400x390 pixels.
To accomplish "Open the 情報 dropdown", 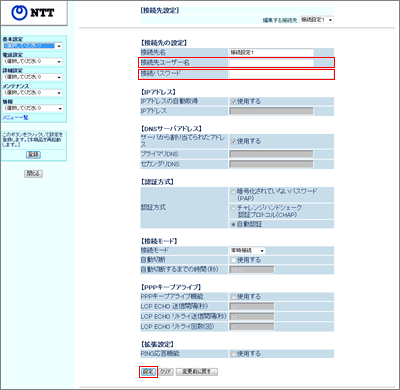I will coord(33,108).
